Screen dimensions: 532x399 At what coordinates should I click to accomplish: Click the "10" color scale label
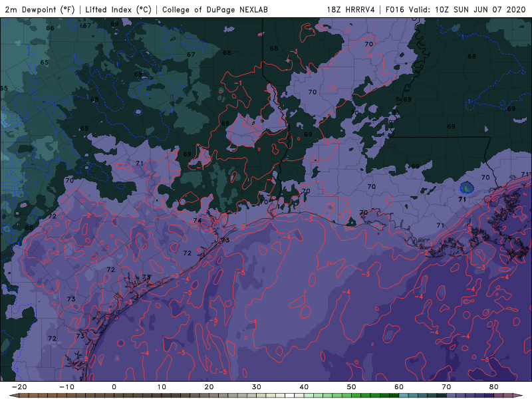(x=162, y=387)
